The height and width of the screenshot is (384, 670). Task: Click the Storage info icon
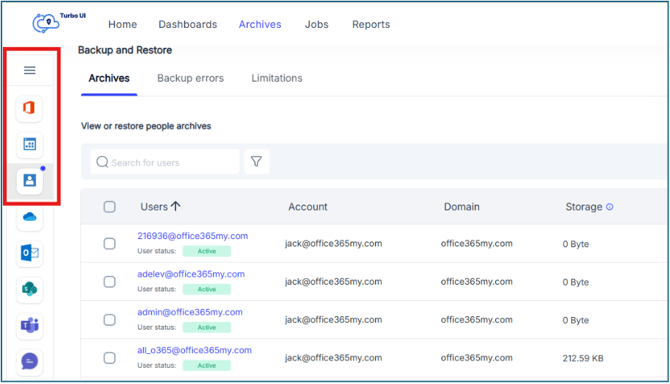(x=610, y=207)
